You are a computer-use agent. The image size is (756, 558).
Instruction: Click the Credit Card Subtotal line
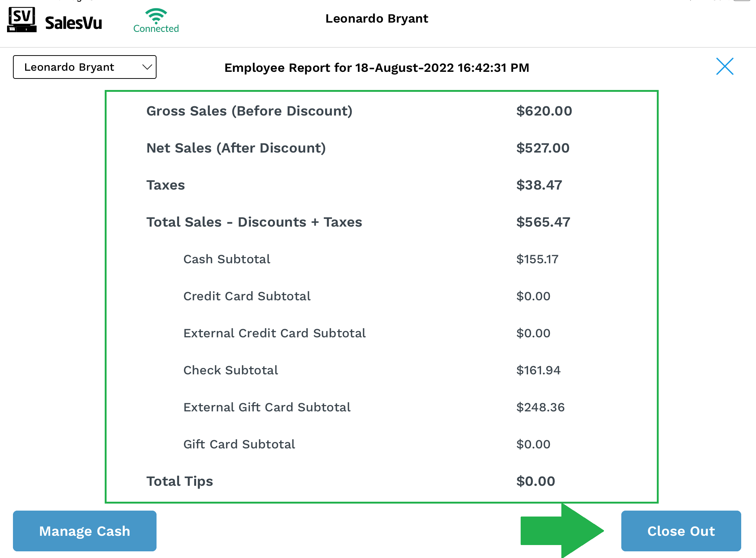pos(247,296)
